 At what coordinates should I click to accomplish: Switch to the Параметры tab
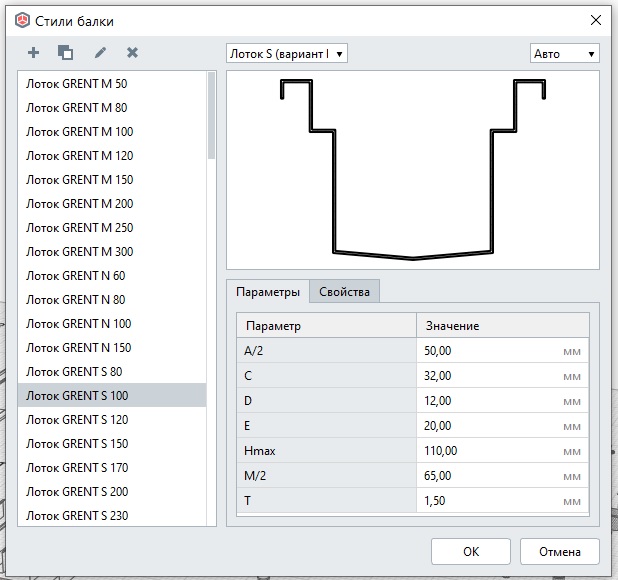268,292
